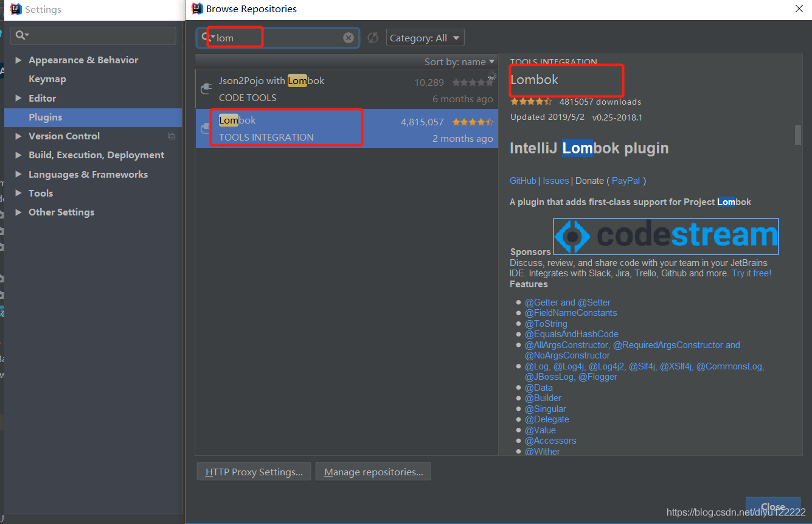The image size is (812, 524).
Task: Click the Lombok star rating in details
Action: (x=531, y=102)
